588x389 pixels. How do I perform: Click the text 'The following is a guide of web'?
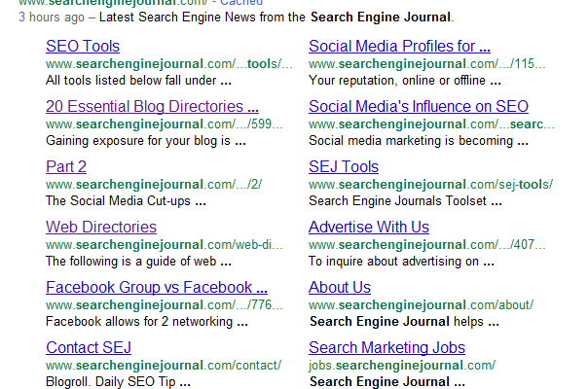pos(130,262)
